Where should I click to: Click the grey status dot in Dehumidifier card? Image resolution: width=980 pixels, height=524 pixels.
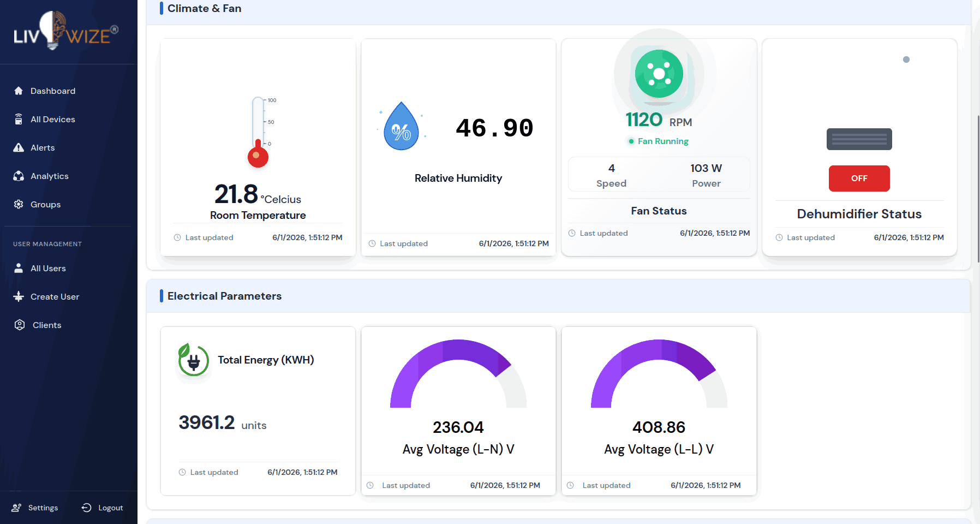click(906, 59)
